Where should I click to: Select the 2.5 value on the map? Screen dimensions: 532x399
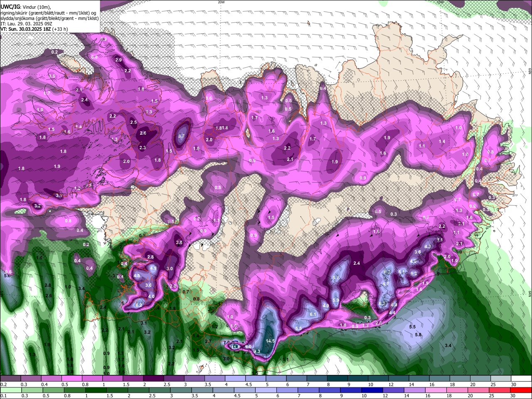133,122
